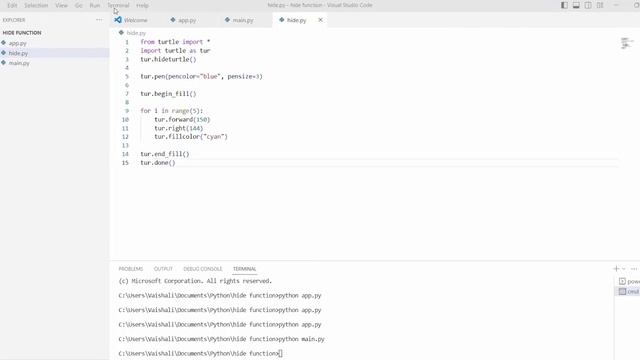Viewport: 640px width, 360px height.
Task: Click the 'tur.begin_fill()' line
Action: [168, 93]
